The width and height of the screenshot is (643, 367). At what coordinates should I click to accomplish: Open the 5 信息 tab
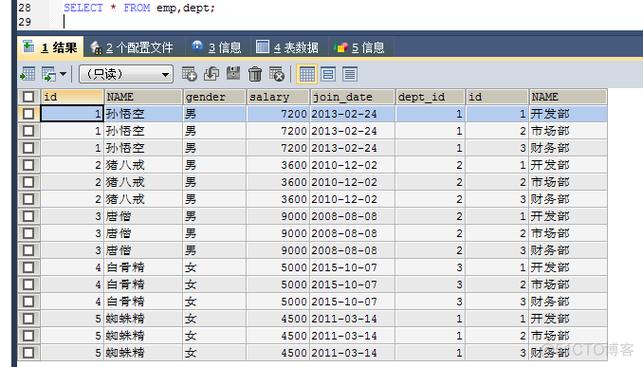(x=360, y=48)
